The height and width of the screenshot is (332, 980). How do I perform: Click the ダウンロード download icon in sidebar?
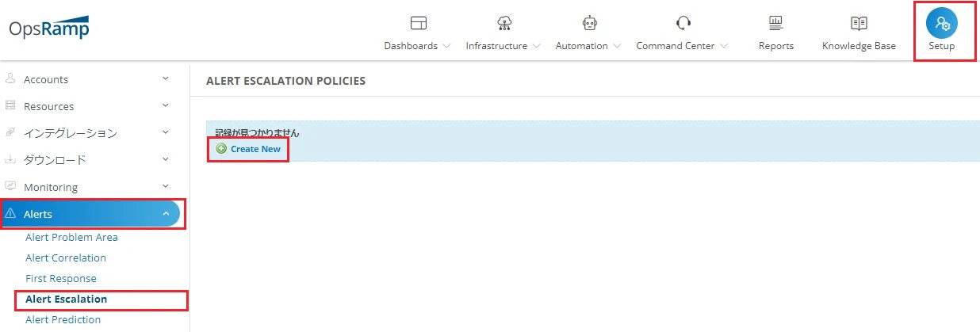coord(10,159)
